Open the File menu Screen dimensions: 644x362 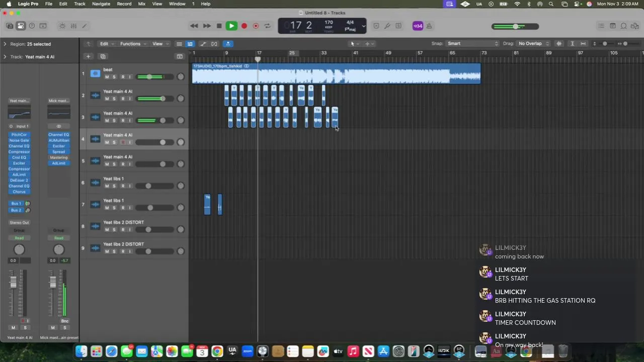49,4
